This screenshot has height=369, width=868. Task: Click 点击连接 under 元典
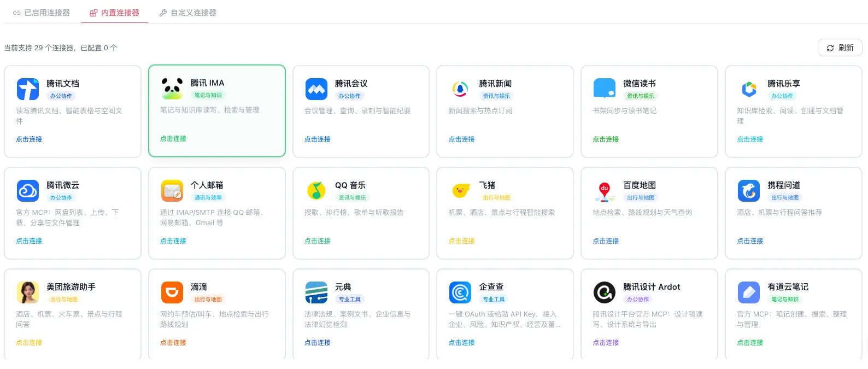point(318,343)
